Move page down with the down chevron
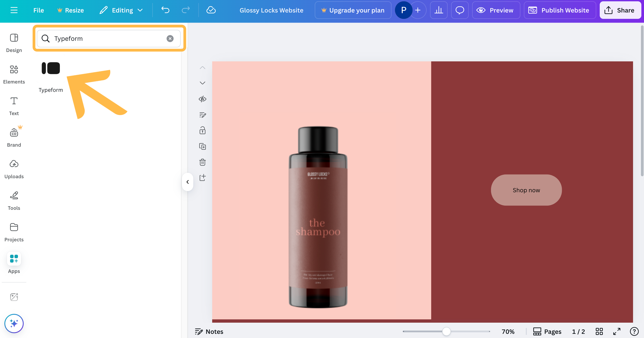The image size is (644, 338). click(203, 83)
